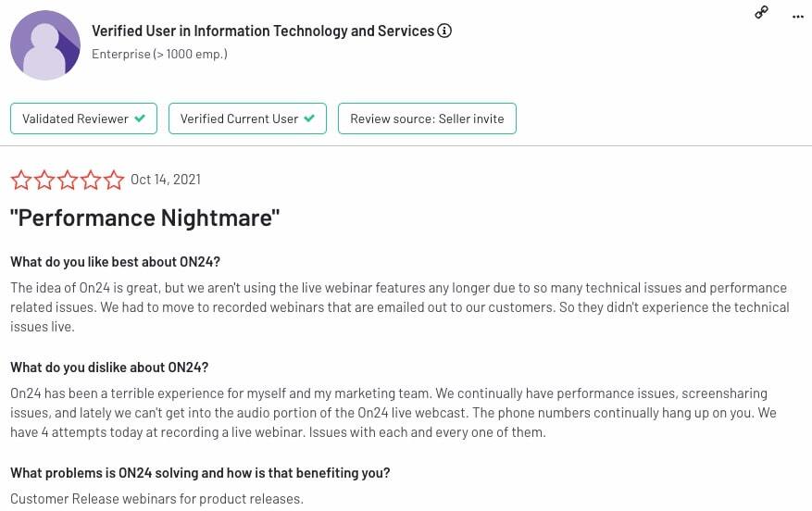Screen dimensions: 812x511
Task: Click the second rating star
Action: (x=44, y=180)
